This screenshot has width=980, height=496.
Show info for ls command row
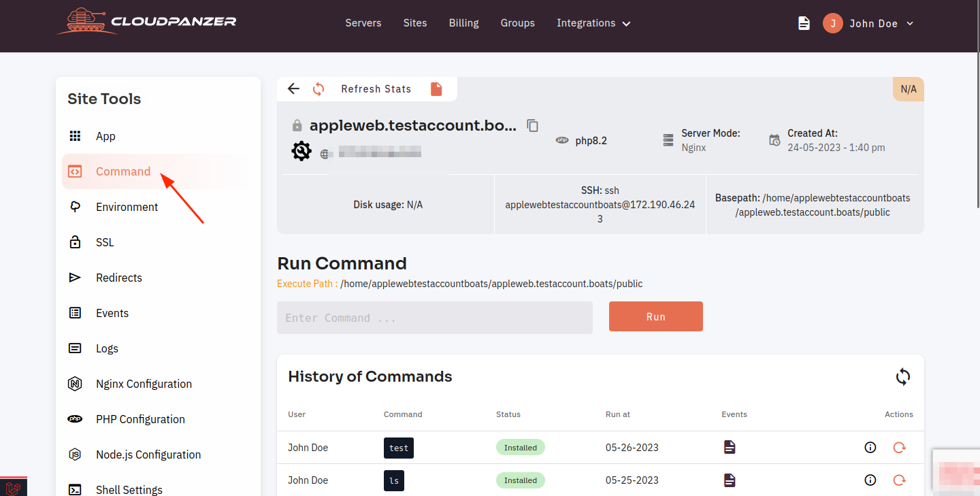870,480
